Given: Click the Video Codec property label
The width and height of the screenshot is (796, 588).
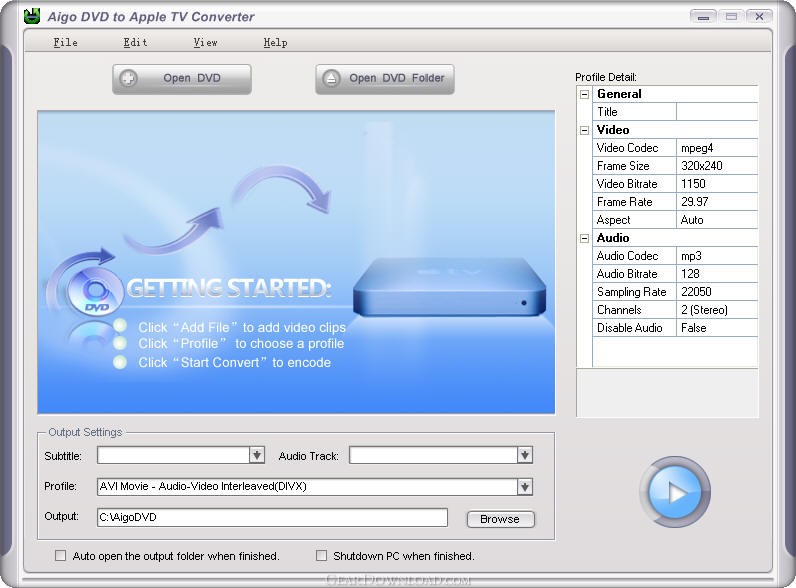Looking at the screenshot, I should pos(634,148).
